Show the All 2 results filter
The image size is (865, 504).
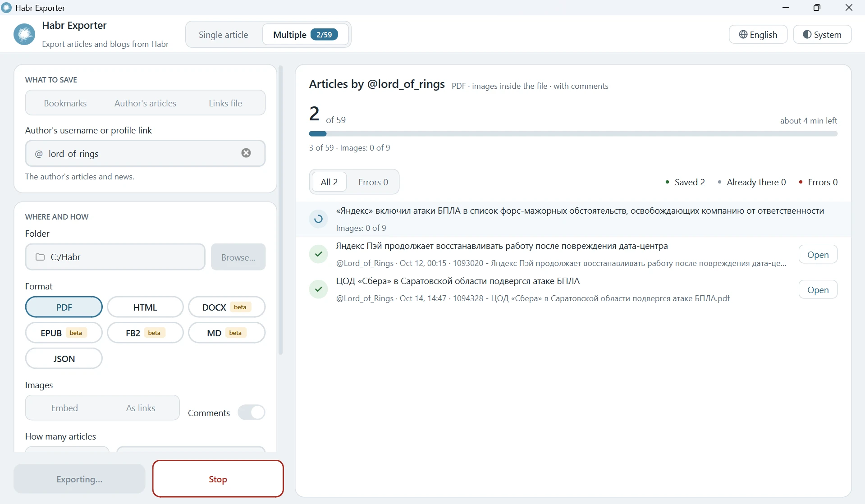(329, 182)
